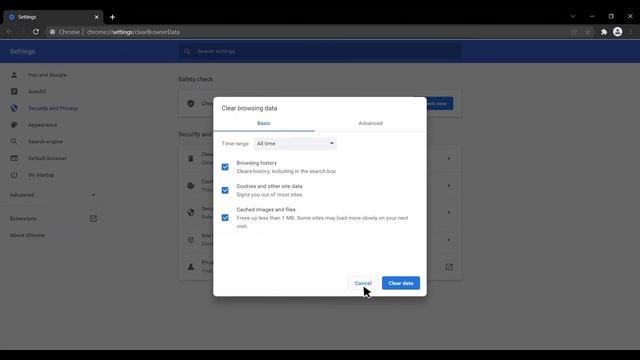Open the Extensions puzzle icon

point(604,32)
